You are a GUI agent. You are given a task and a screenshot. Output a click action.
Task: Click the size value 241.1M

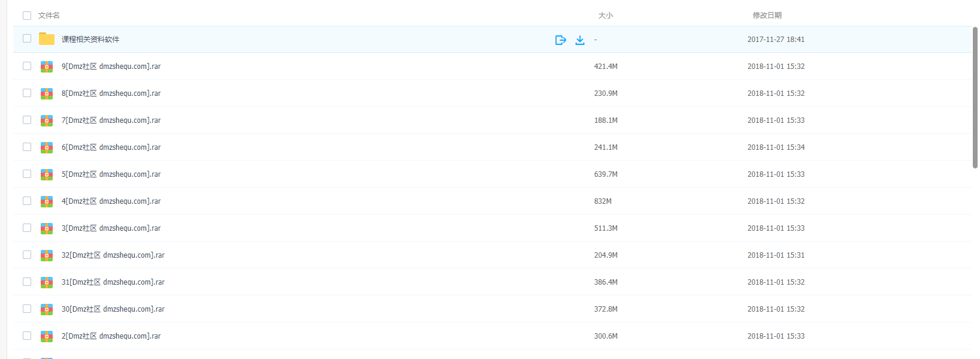coord(606,147)
